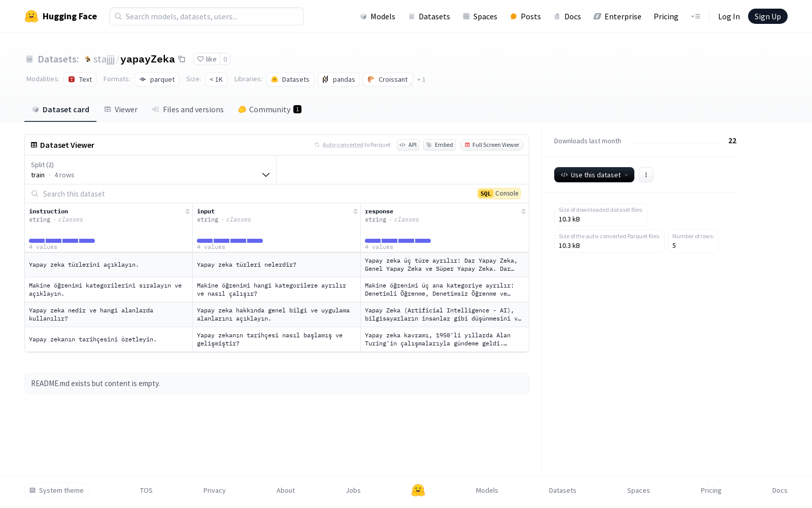Switch to Files and versions tab
This screenshot has width=812, height=508.
click(188, 109)
